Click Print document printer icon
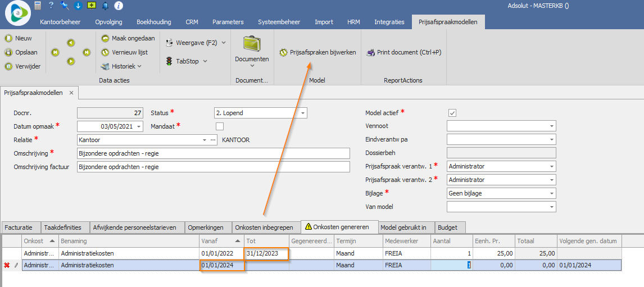The image size is (644, 287). [x=370, y=52]
